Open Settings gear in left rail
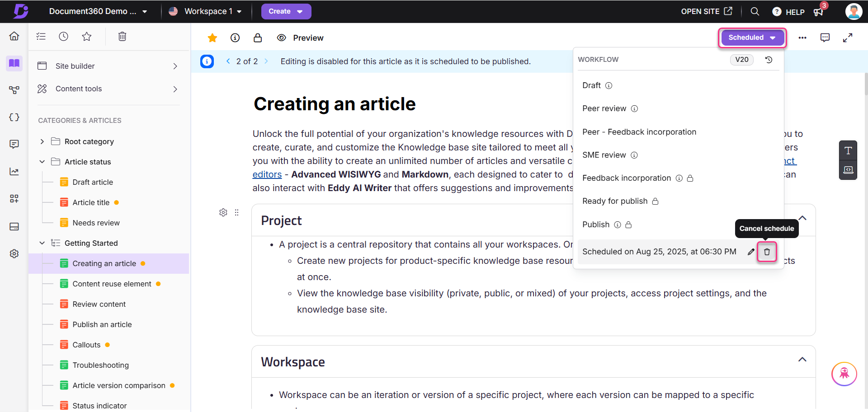 [x=14, y=253]
